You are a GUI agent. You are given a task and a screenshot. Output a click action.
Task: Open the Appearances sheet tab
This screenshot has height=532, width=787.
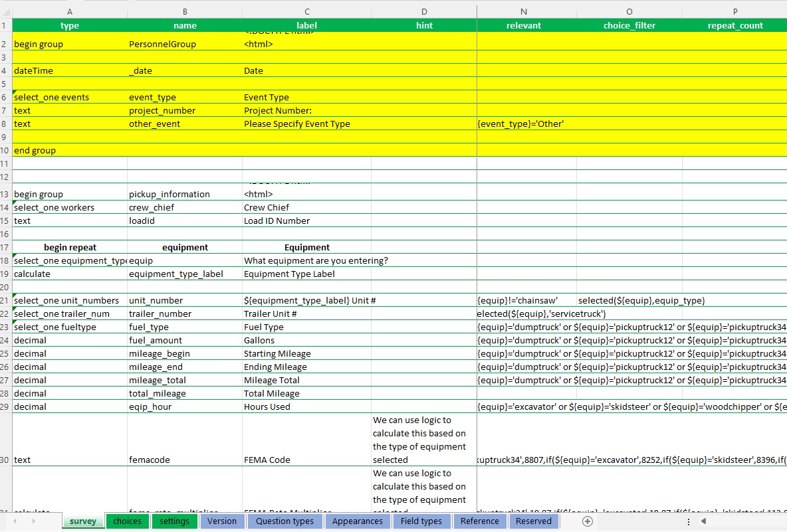coord(358,521)
